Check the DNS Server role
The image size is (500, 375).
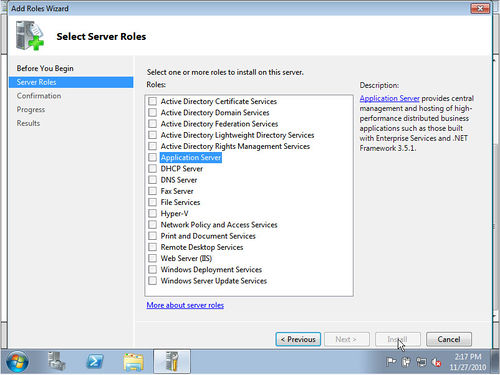coord(152,180)
